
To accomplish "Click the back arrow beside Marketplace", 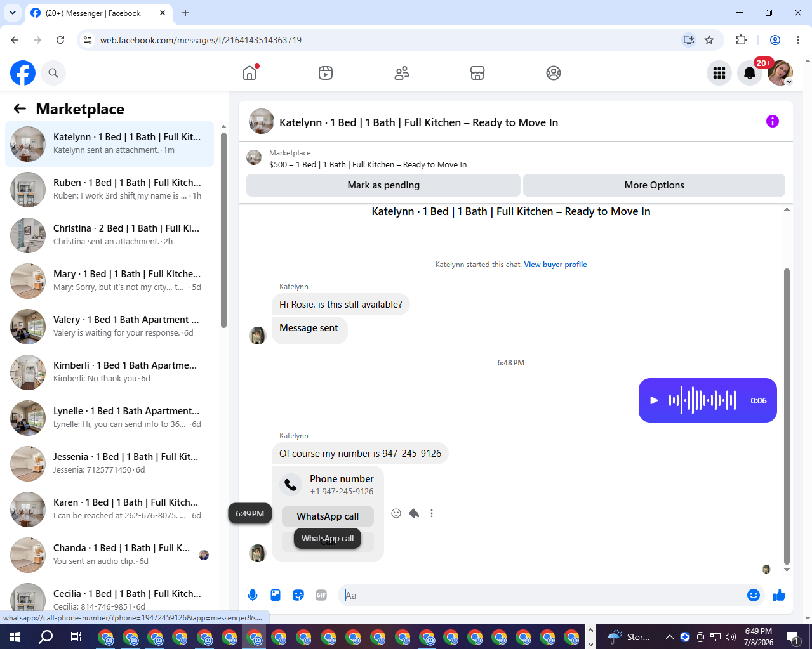I will click(x=20, y=108).
